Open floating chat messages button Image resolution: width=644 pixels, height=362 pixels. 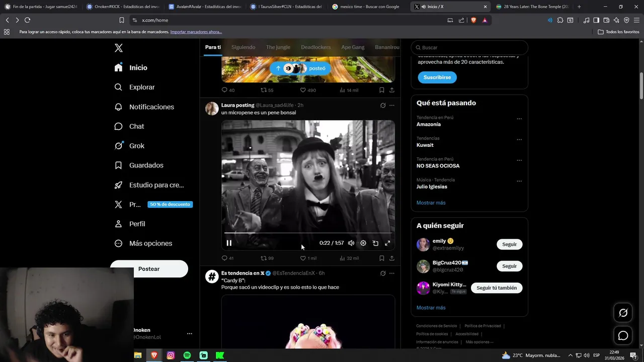[x=623, y=335]
